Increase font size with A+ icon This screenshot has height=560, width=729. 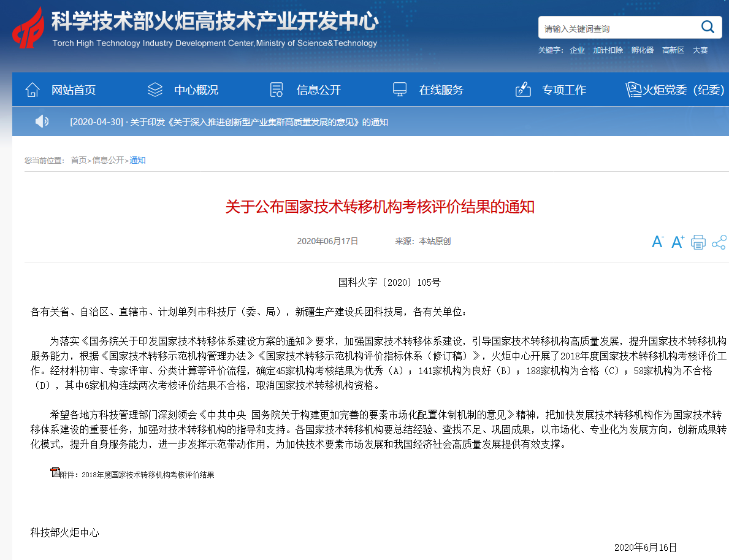pos(678,242)
